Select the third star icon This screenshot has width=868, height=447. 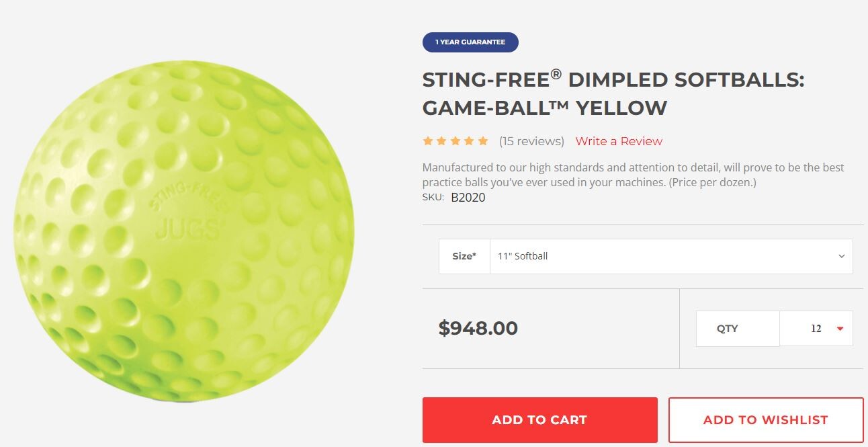pyautogui.click(x=455, y=140)
